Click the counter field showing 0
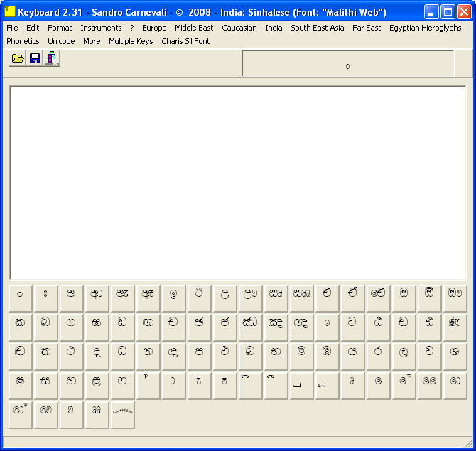This screenshot has height=451, width=476. point(348,63)
